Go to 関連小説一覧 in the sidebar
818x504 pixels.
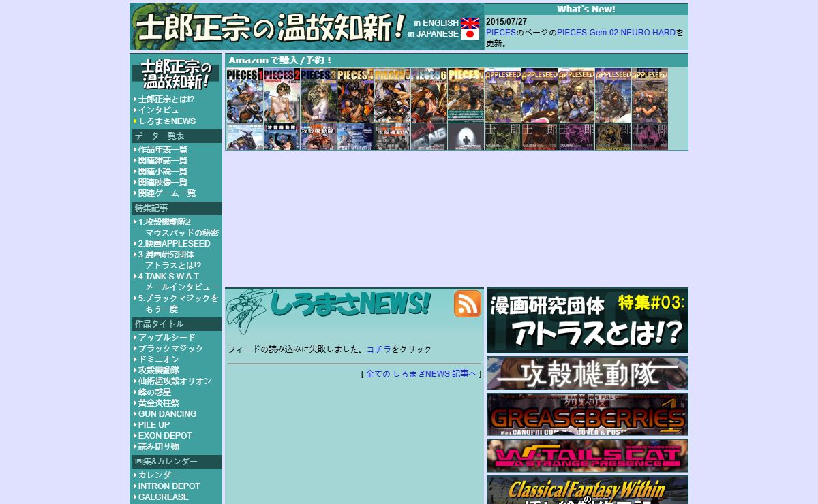[x=162, y=172]
